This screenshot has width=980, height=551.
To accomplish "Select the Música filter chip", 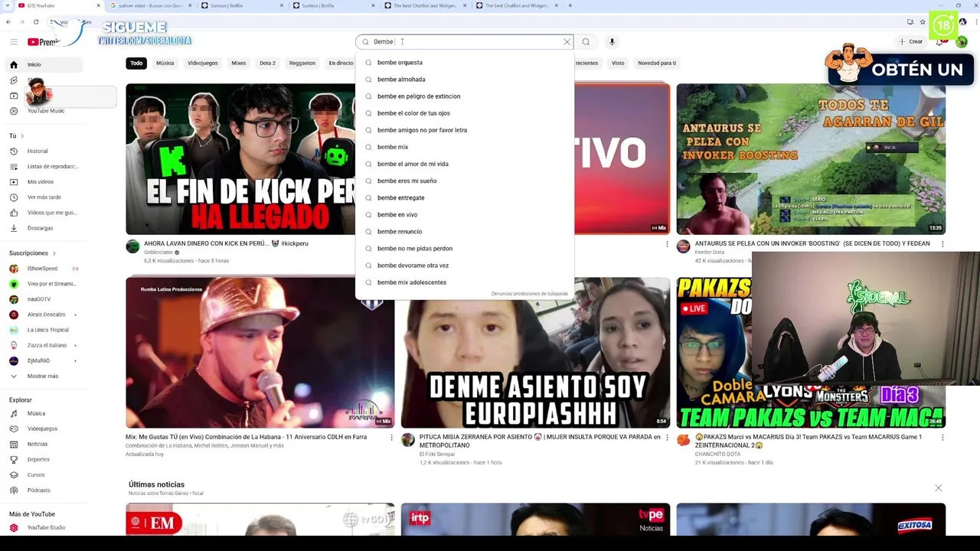I will [165, 63].
